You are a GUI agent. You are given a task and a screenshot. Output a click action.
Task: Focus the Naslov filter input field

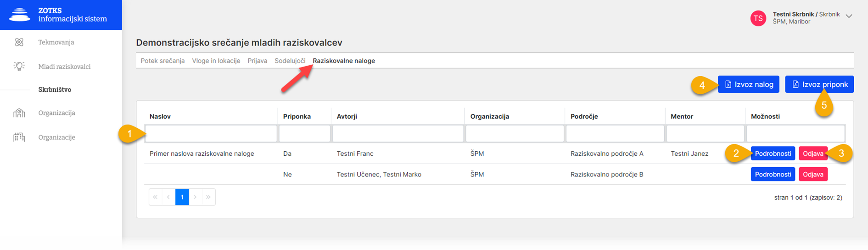[x=211, y=133]
